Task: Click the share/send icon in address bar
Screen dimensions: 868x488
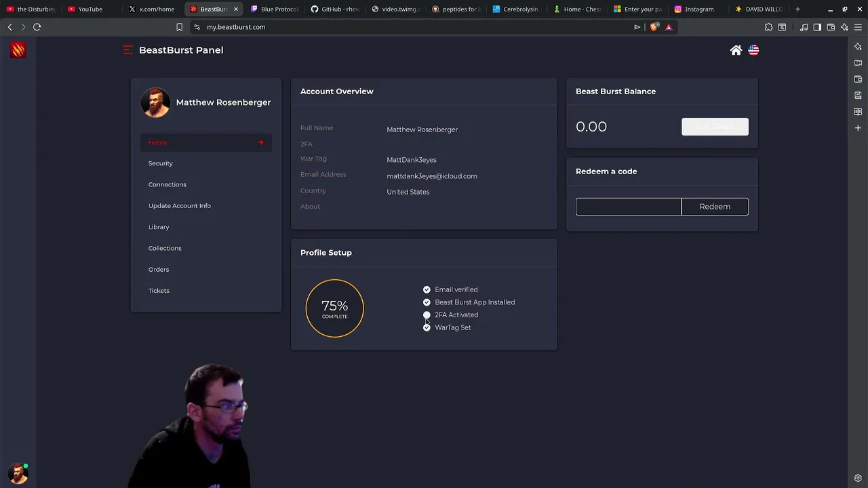Action: pos(637,27)
